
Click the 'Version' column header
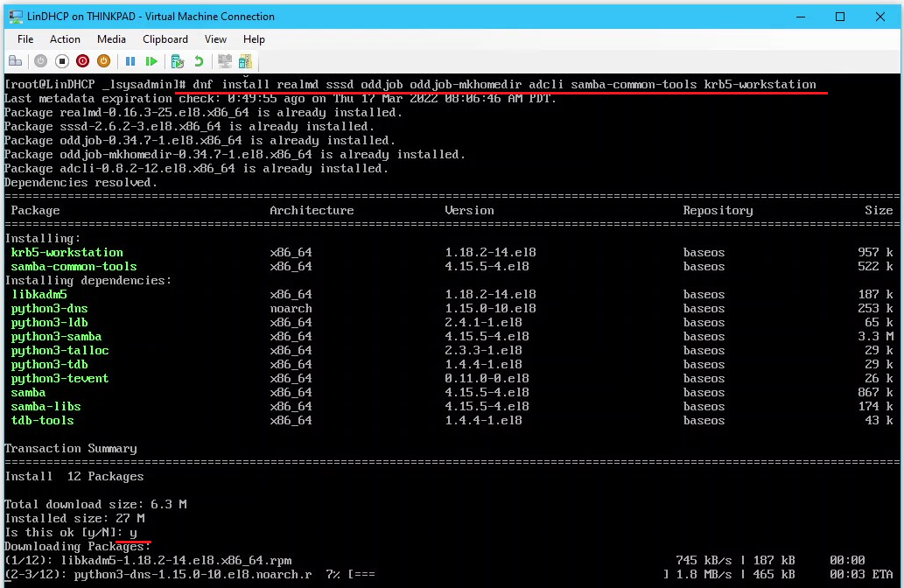[x=469, y=210]
